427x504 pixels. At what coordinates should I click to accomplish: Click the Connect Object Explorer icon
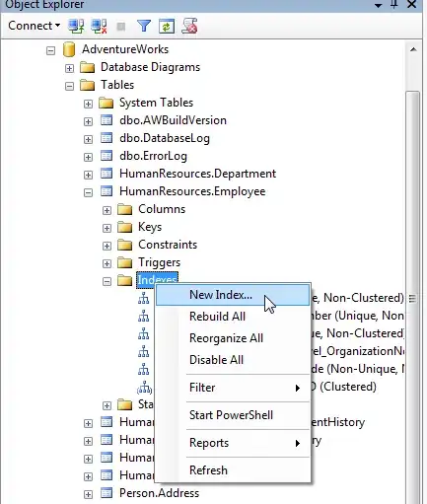tap(76, 26)
